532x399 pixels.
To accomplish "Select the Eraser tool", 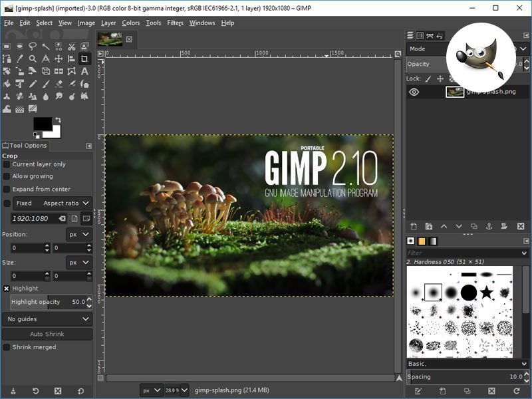I will coord(59,84).
